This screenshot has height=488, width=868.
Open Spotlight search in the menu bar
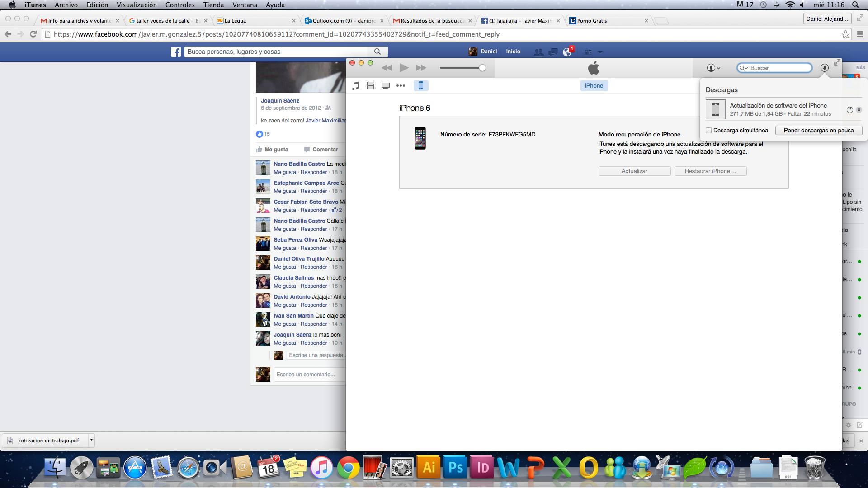tap(855, 5)
